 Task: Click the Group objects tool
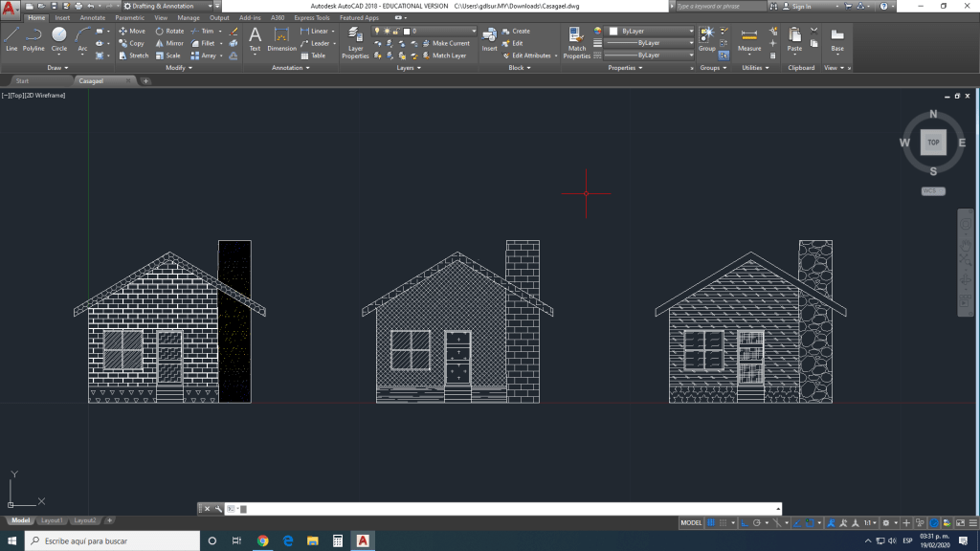[706, 38]
